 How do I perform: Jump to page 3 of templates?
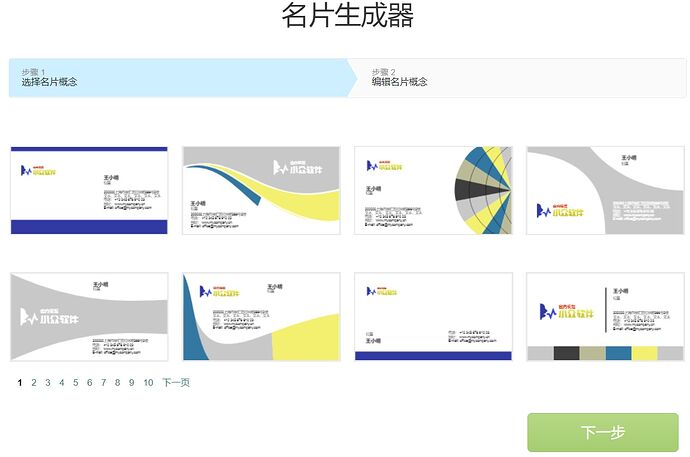(48, 383)
